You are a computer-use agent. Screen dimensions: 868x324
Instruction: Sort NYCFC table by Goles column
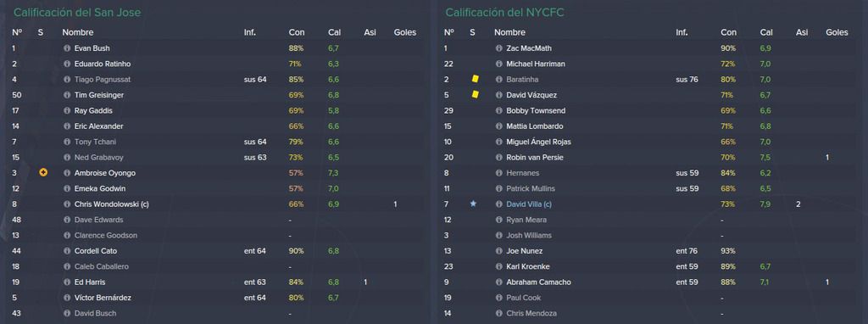click(837, 33)
